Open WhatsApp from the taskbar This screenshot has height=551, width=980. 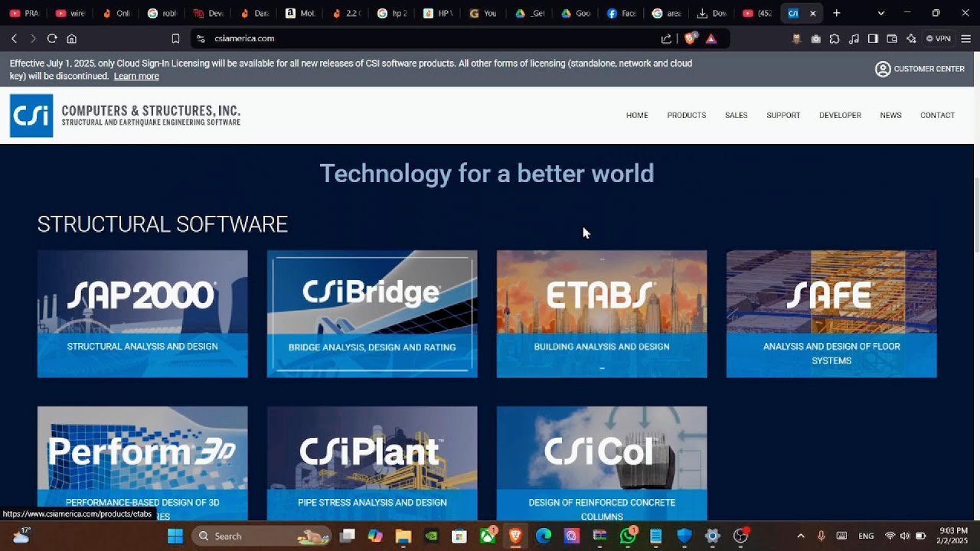(x=628, y=536)
